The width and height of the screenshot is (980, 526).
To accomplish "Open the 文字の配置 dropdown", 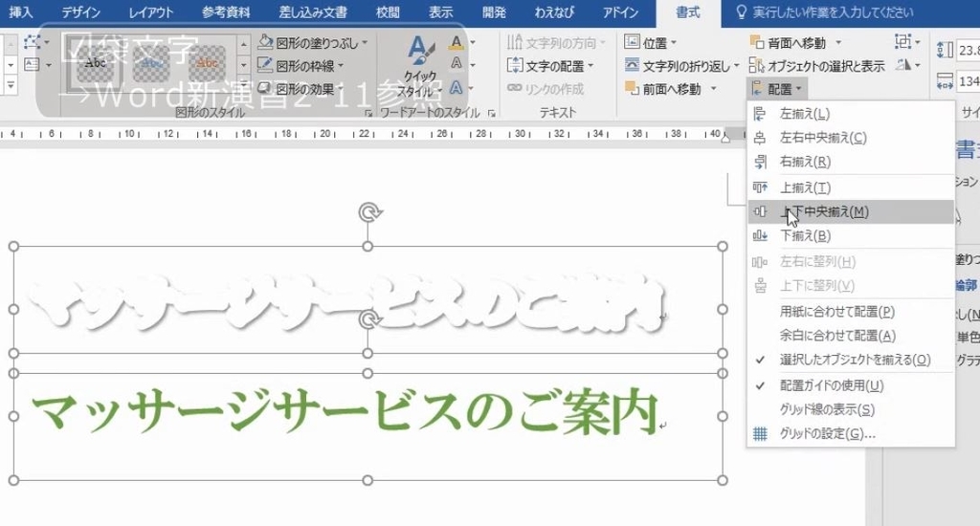I will 550,66.
